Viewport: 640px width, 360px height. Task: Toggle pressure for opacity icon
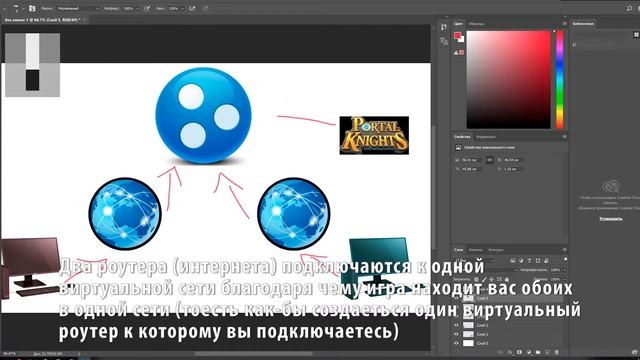[x=147, y=8]
